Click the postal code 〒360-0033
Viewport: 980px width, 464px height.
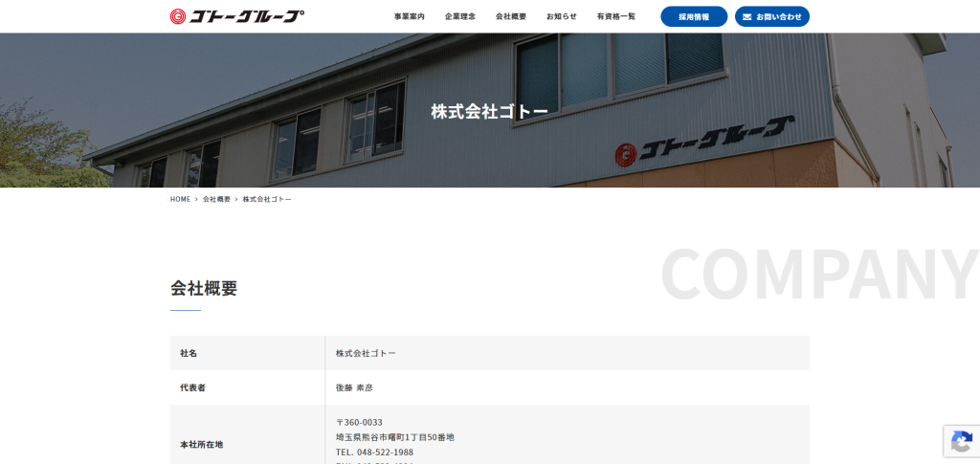tap(359, 423)
